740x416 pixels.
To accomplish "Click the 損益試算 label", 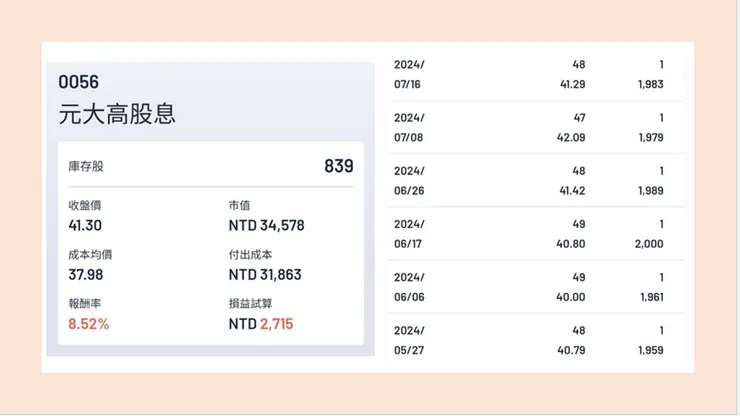I will tap(250, 302).
